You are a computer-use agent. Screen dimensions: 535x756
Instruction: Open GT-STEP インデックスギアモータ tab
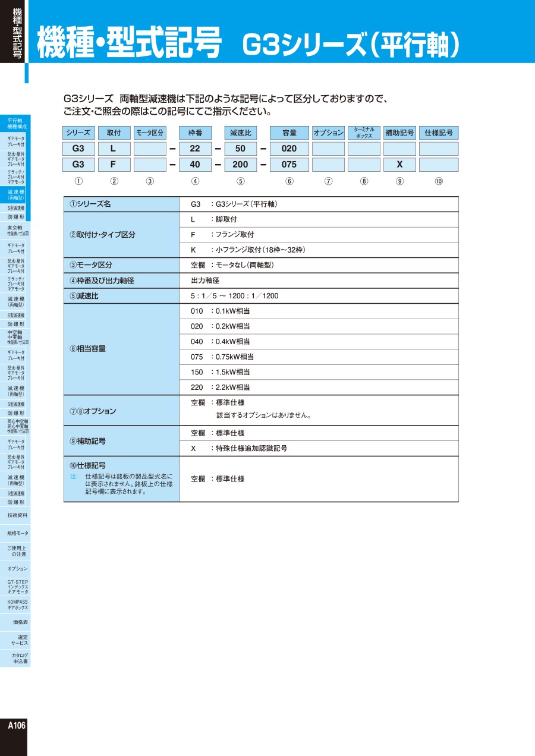coord(15,587)
